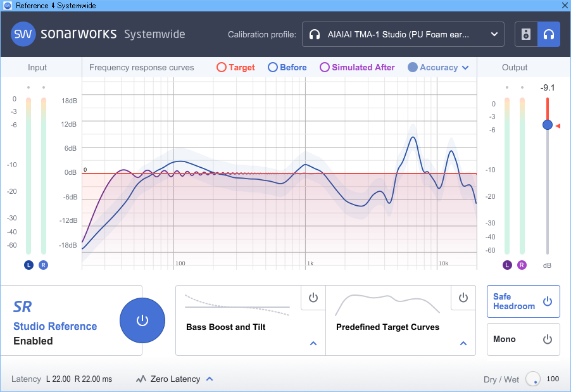Screen dimensions: 571x392
Task: Click the input L channel badge
Action: 28,265
